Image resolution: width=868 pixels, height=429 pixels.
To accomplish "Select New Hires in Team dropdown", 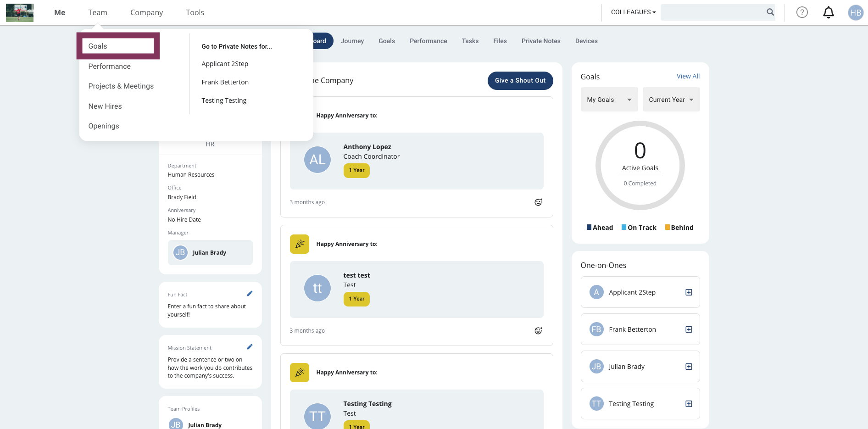I will click(x=105, y=106).
